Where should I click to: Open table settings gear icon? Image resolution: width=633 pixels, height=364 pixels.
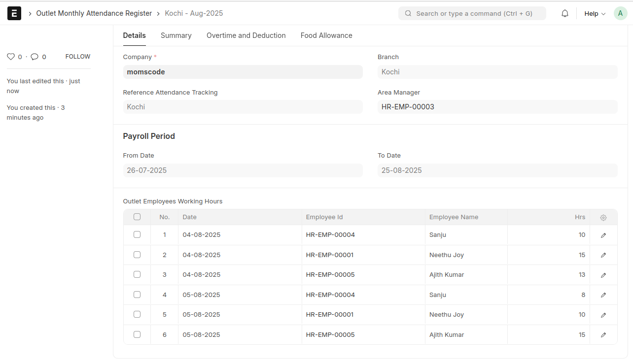click(x=603, y=217)
